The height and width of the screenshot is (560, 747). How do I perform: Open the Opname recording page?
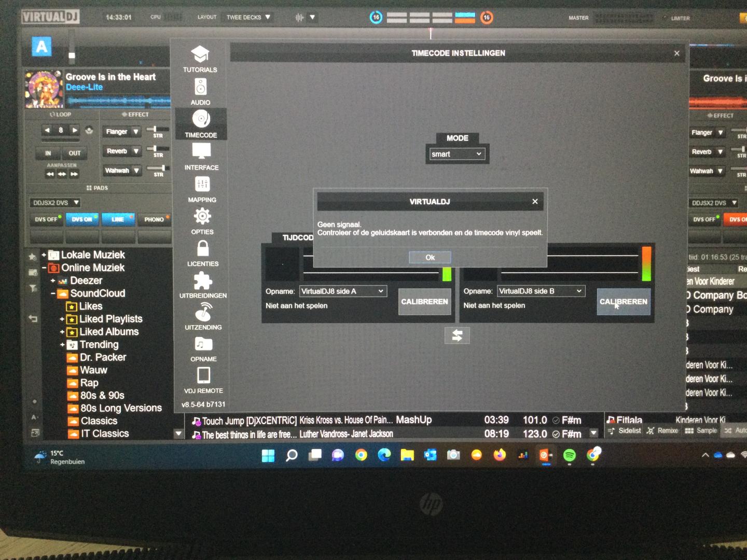pyautogui.click(x=203, y=349)
